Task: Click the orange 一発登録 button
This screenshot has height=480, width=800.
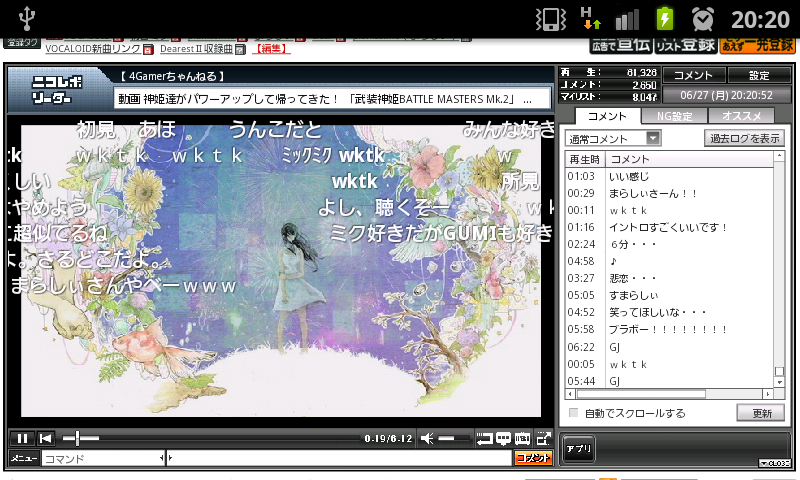Action: [757, 45]
